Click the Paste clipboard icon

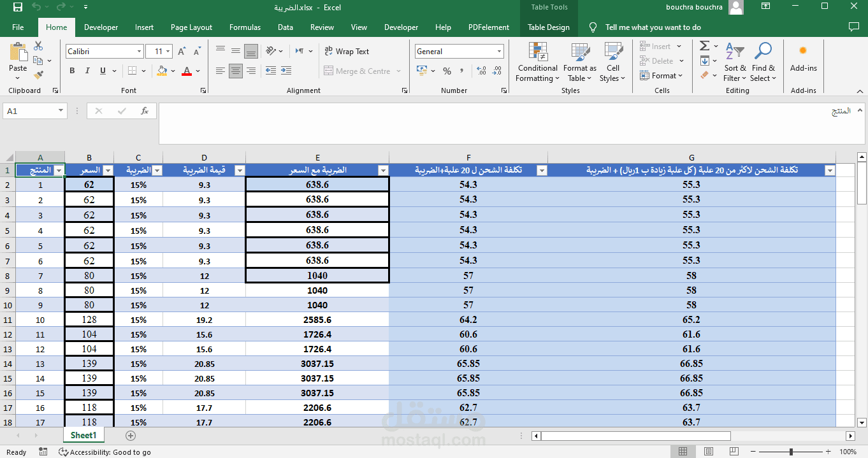[x=18, y=52]
